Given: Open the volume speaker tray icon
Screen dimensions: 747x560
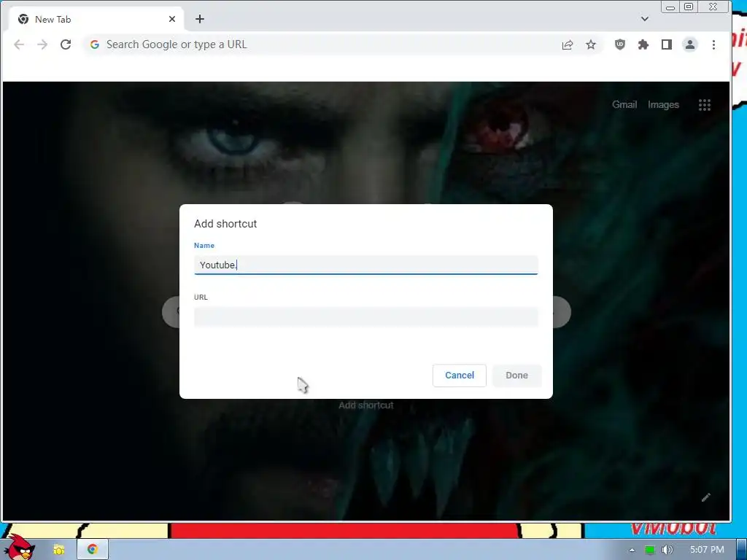Looking at the screenshot, I should 667,550.
